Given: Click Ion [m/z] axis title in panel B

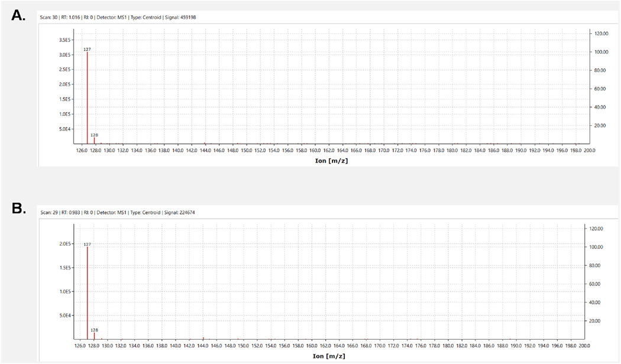Looking at the screenshot, I should [x=329, y=356].
